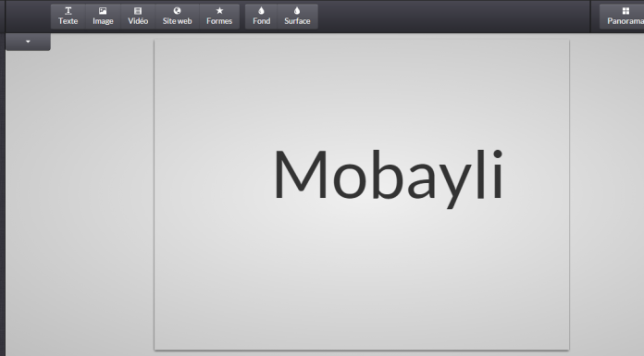Screen dimensions: 644x356
Task: Click the Formes star icon
Action: (219, 11)
